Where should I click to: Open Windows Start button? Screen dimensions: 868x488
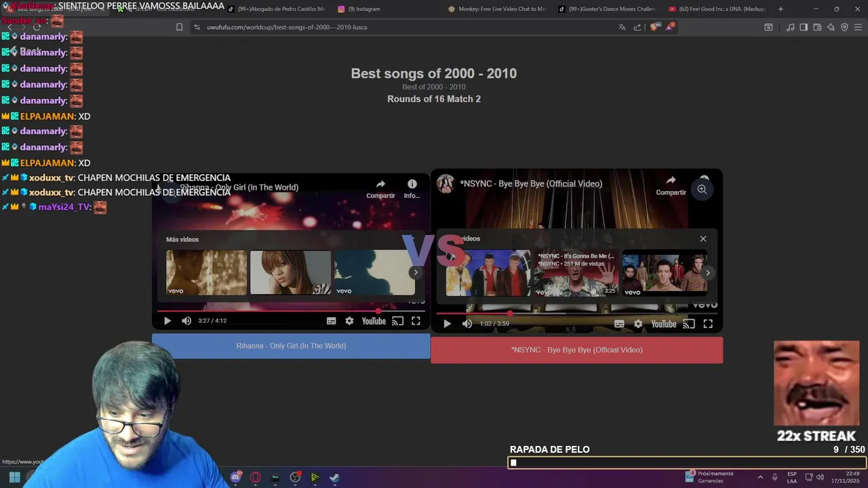[x=14, y=477]
